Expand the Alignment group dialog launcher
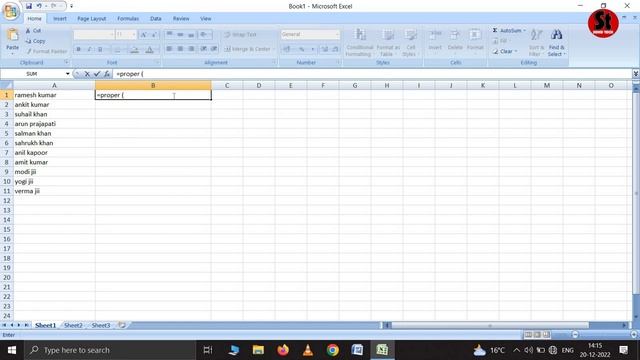 pos(274,62)
